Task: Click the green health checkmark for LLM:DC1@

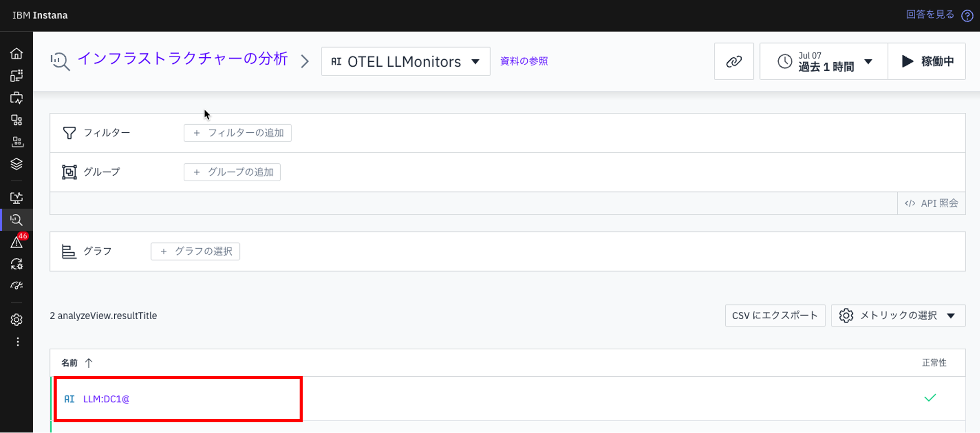Action: pos(930,398)
